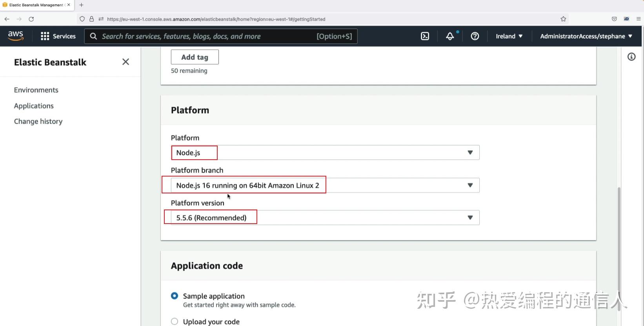This screenshot has width=644, height=326.
Task: Open a new browser tab
Action: pyautogui.click(x=81, y=5)
